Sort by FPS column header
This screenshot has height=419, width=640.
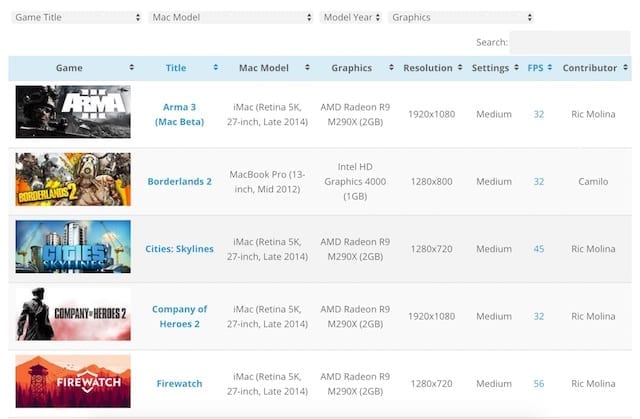538,68
